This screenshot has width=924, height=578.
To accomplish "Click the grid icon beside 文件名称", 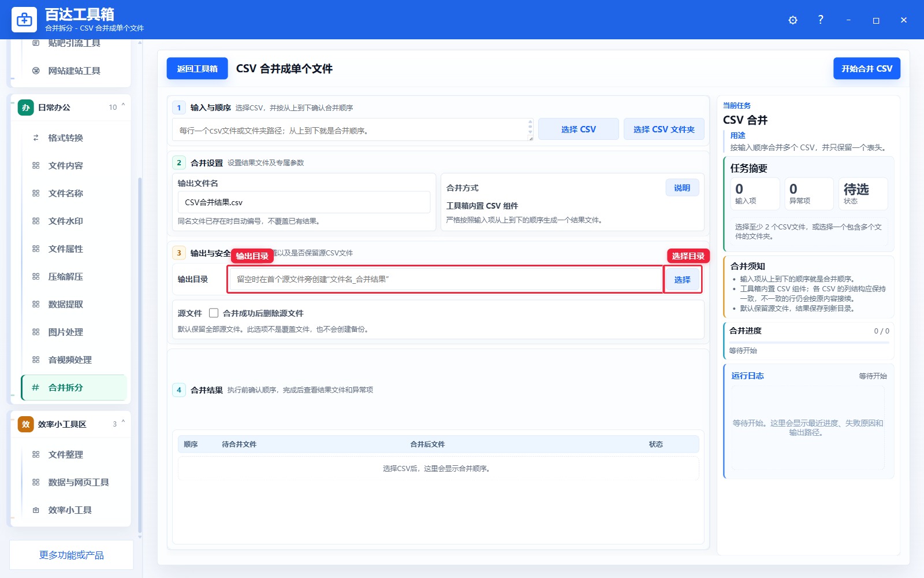I will 36,193.
